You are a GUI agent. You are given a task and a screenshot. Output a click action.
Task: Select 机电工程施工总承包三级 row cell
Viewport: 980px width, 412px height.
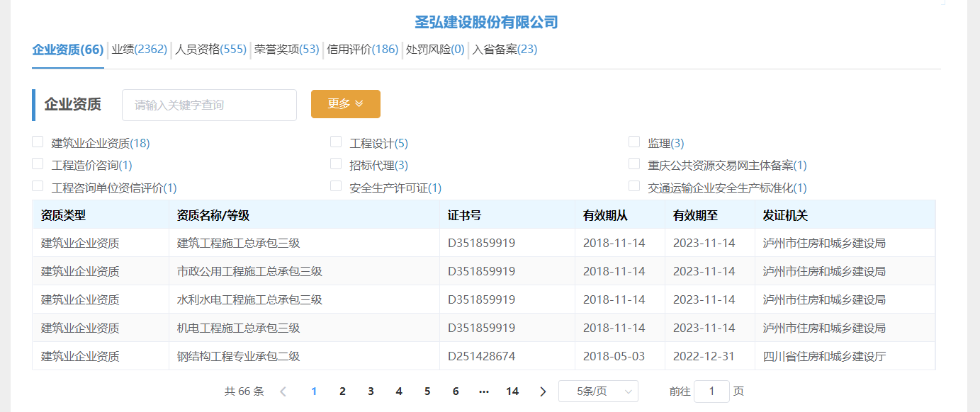(x=304, y=328)
